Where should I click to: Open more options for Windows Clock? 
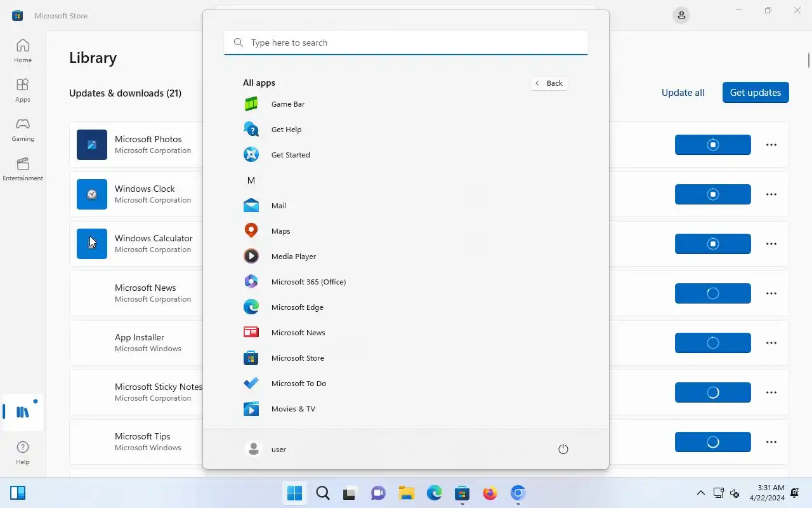point(771,194)
